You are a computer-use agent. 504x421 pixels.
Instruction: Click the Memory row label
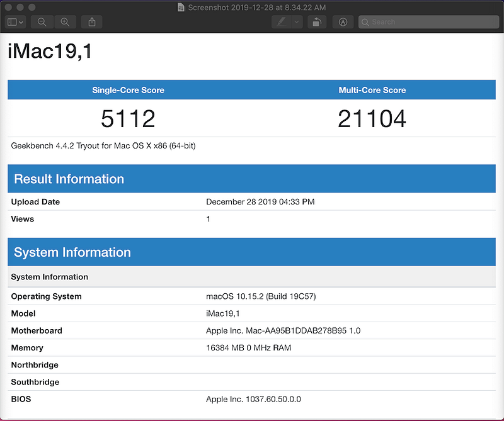point(27,348)
